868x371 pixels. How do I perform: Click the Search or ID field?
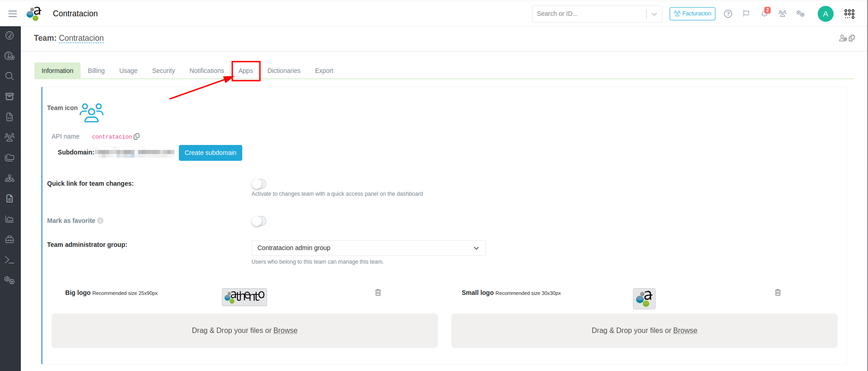(589, 14)
